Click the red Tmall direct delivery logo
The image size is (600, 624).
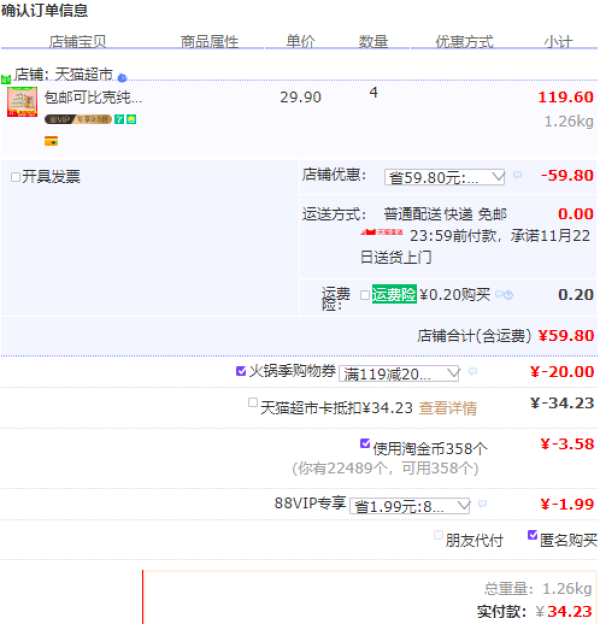(382, 232)
